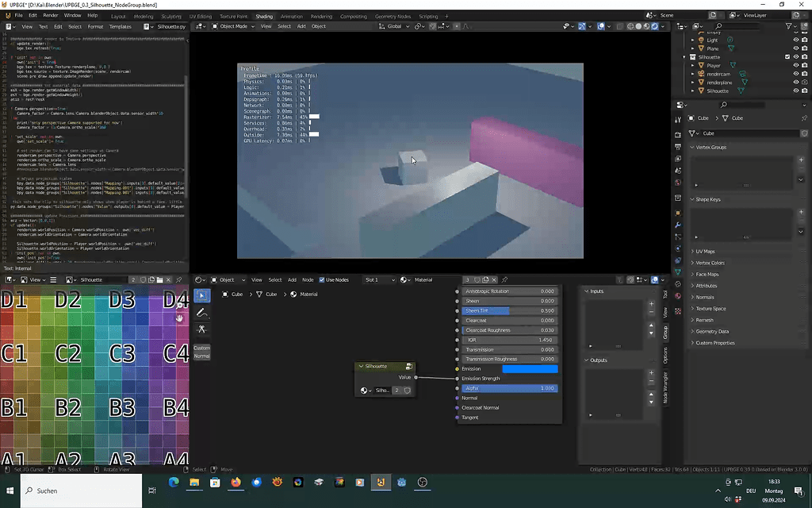Add an input socket with the plus

(652, 304)
